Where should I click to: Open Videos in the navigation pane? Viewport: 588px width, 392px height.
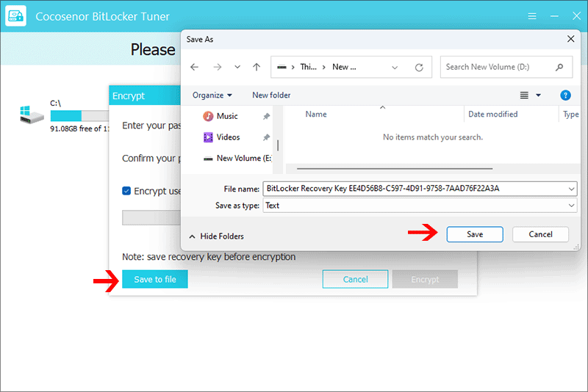coord(228,137)
